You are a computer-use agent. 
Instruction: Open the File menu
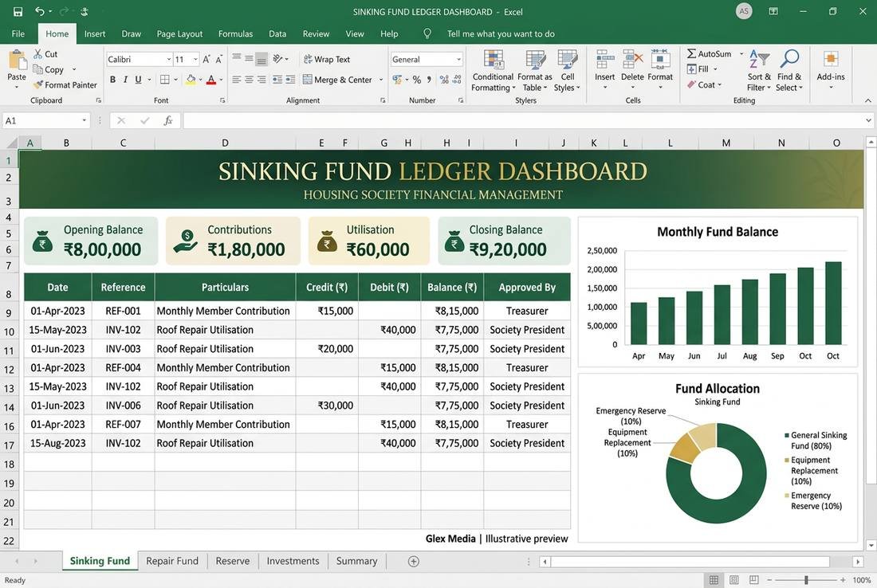click(18, 33)
